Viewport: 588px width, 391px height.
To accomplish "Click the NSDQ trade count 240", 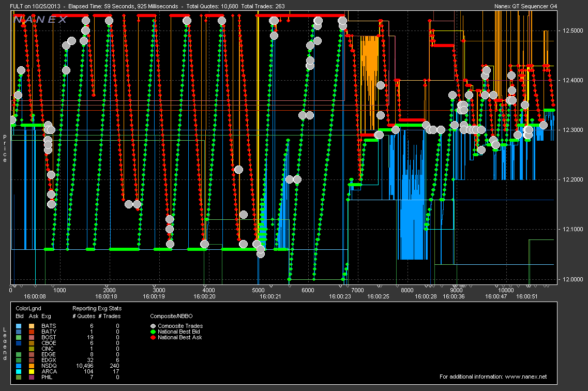I will 114,366.
